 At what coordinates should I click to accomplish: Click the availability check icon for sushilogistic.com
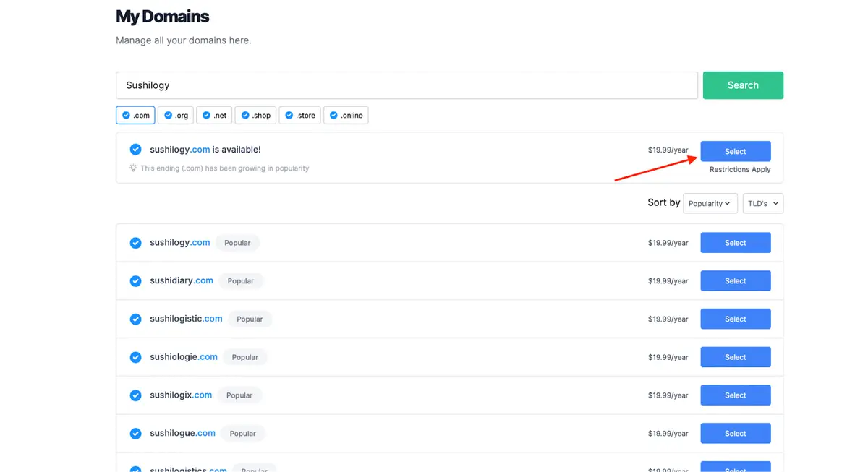pos(135,319)
